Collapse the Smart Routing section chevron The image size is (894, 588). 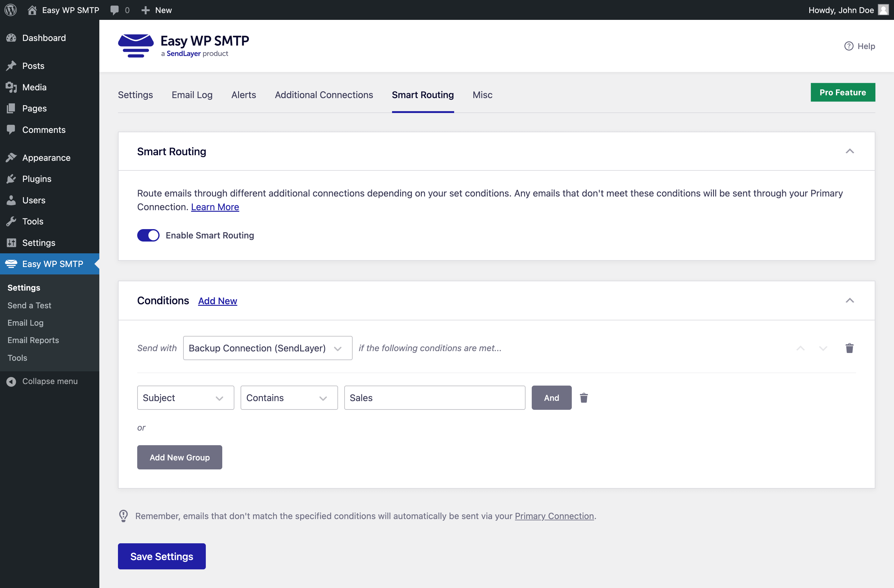coord(850,151)
